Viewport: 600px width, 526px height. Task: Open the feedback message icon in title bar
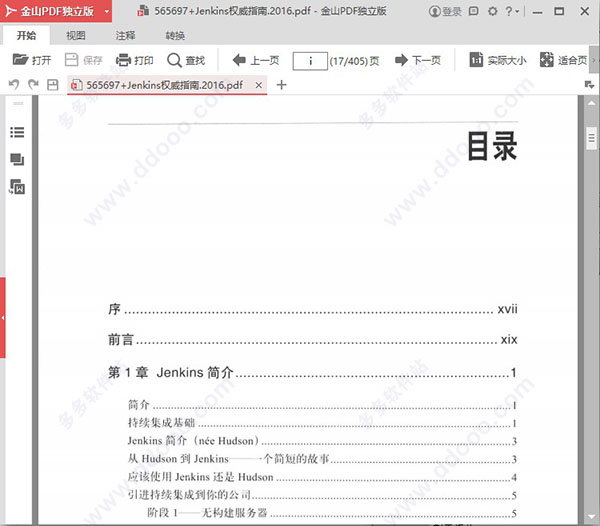[x=474, y=11]
